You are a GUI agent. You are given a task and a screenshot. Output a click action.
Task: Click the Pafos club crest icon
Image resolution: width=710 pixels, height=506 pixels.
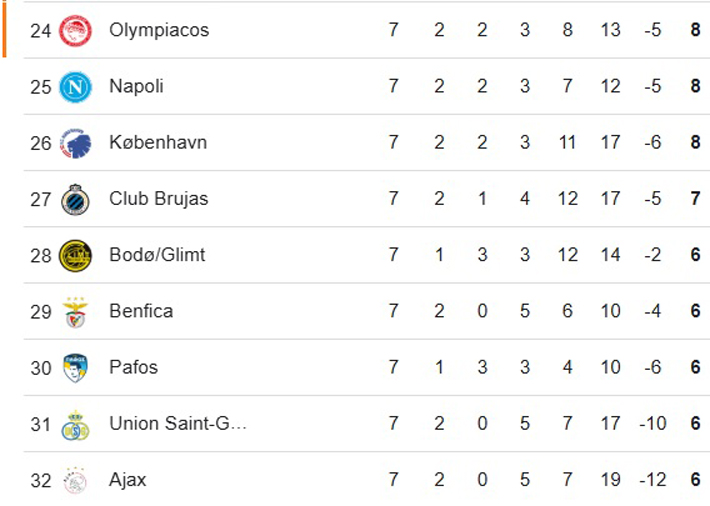75,368
